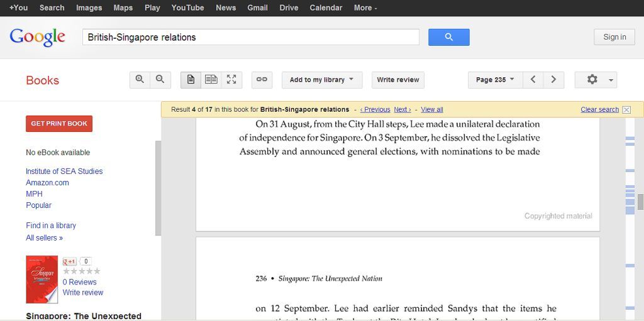
Task: Click the Google +1 button
Action: 69,261
